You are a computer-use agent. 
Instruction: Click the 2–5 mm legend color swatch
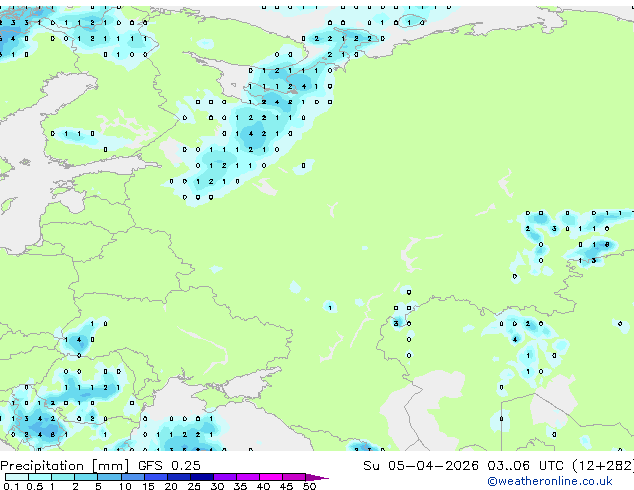tap(86, 477)
